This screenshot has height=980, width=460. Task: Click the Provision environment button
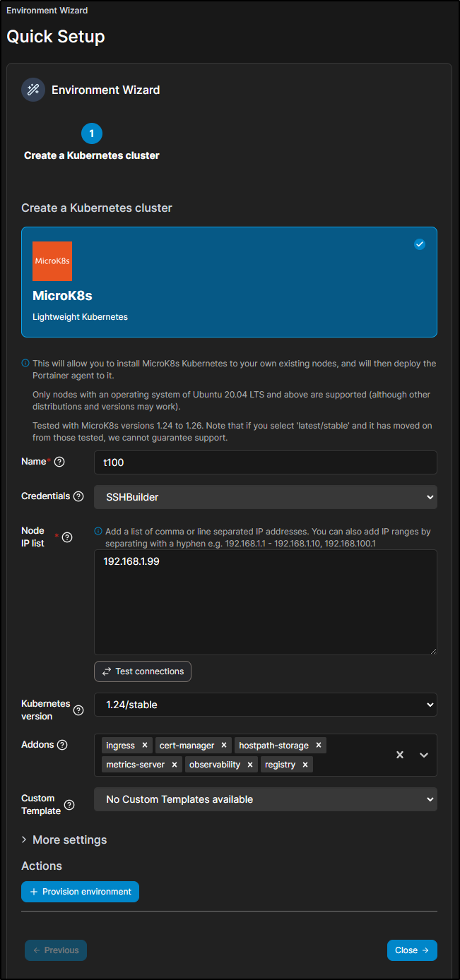pos(80,892)
